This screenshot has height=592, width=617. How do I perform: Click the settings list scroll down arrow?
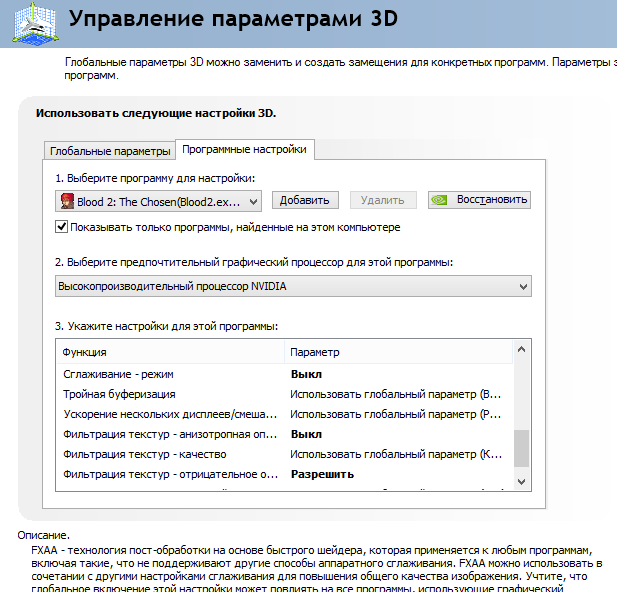pyautogui.click(x=521, y=482)
